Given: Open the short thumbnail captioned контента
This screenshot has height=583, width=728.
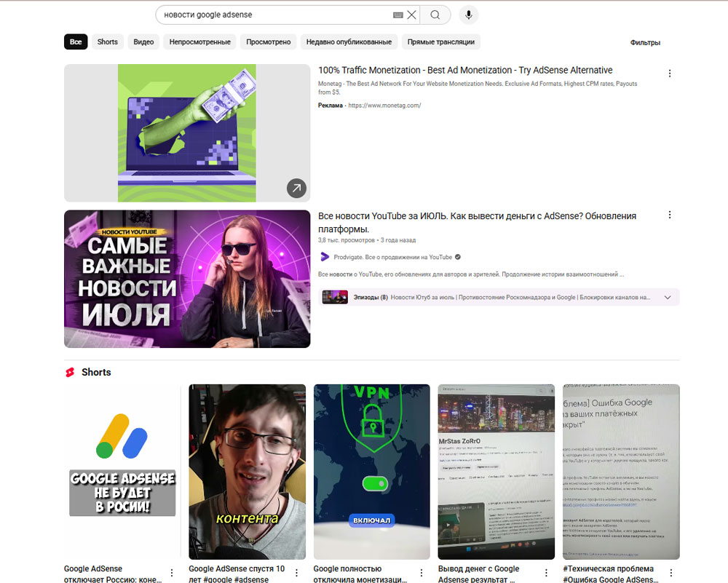Looking at the screenshot, I should click(x=247, y=472).
